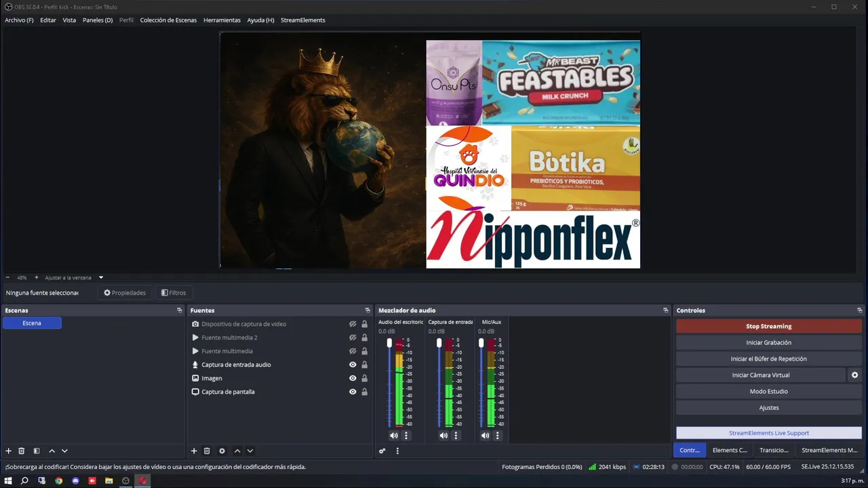The width and height of the screenshot is (868, 488).
Task: Switch to Elements C... dock tab
Action: [x=730, y=450]
